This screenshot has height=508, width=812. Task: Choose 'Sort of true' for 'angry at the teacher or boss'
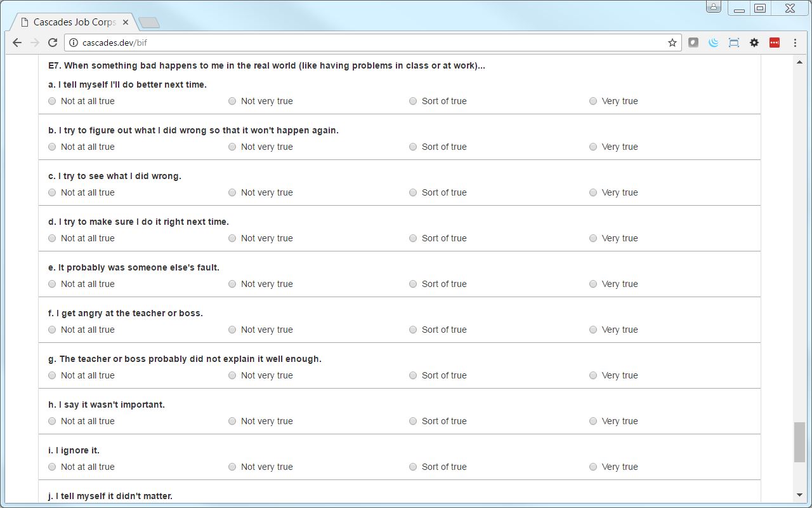pos(413,330)
